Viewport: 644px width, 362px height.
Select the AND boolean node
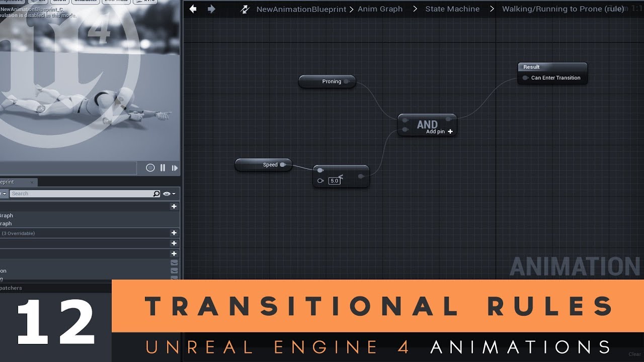pyautogui.click(x=427, y=125)
